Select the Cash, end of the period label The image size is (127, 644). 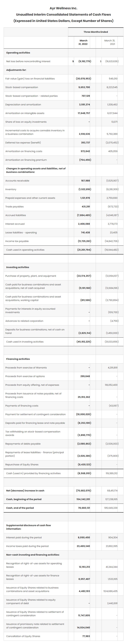click(20, 508)
